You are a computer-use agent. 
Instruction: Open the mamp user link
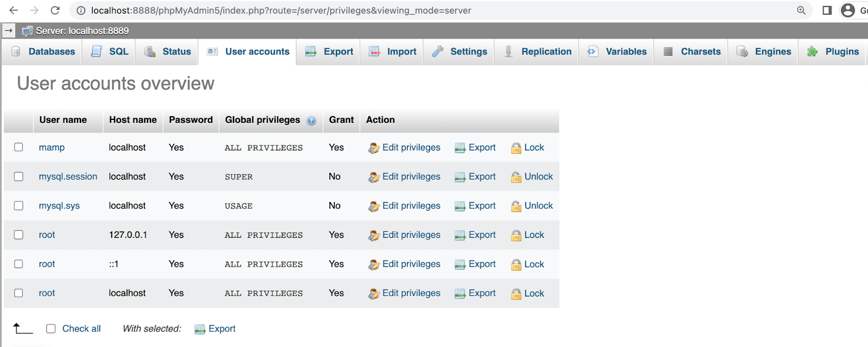[52, 148]
